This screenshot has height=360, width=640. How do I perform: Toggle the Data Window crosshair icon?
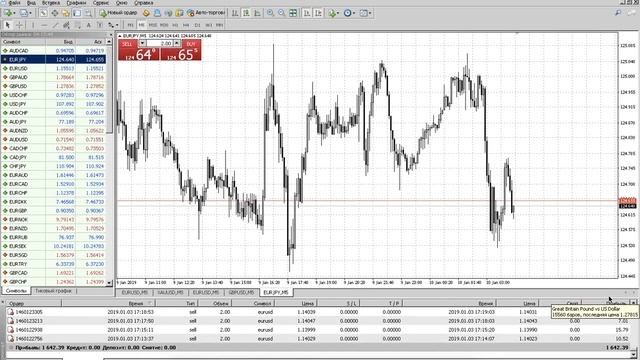point(54,13)
